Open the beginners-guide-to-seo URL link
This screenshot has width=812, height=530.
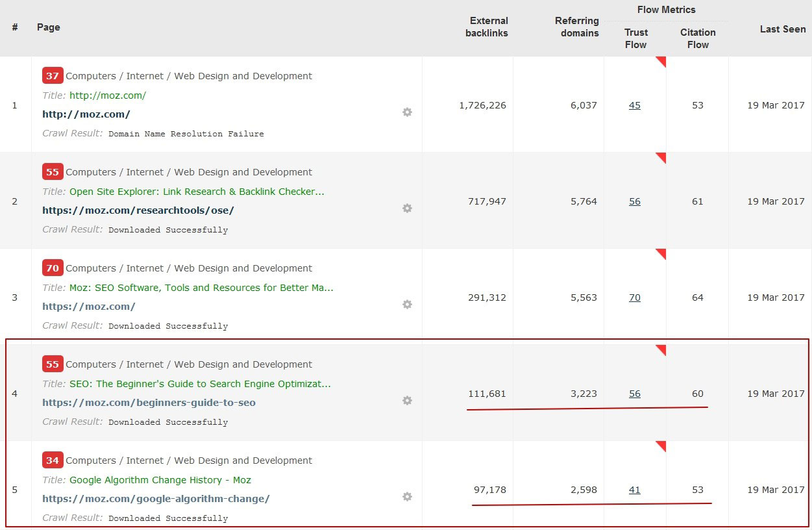pyautogui.click(x=149, y=403)
